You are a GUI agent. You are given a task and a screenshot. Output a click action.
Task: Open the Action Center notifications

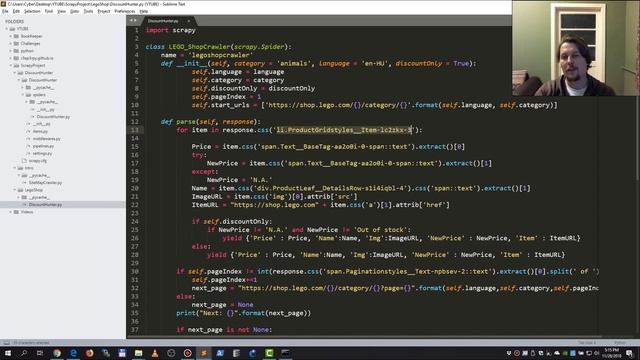[629, 353]
